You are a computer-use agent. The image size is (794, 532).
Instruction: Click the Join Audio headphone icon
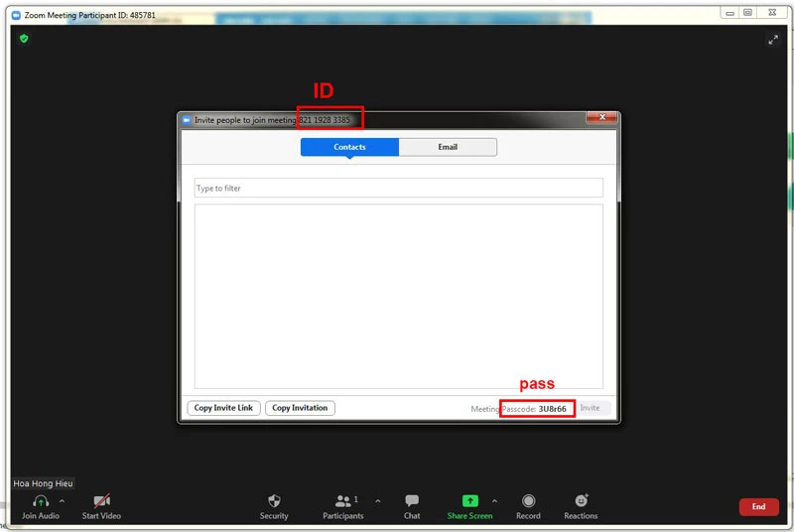pyautogui.click(x=41, y=501)
